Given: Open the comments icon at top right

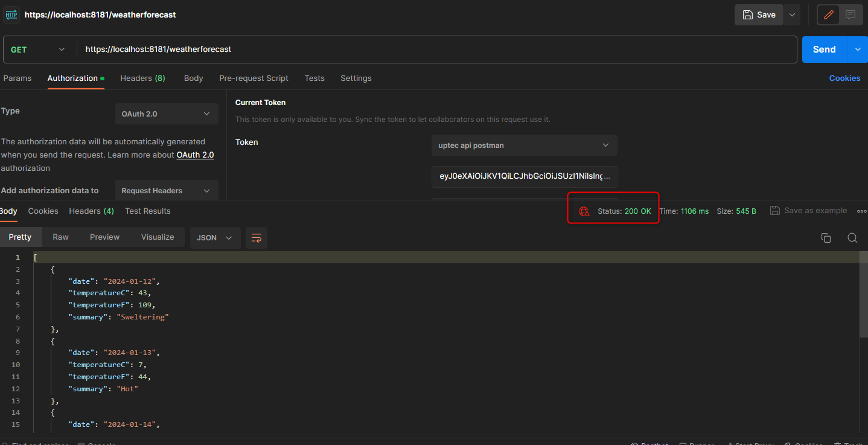Looking at the screenshot, I should click(850, 15).
